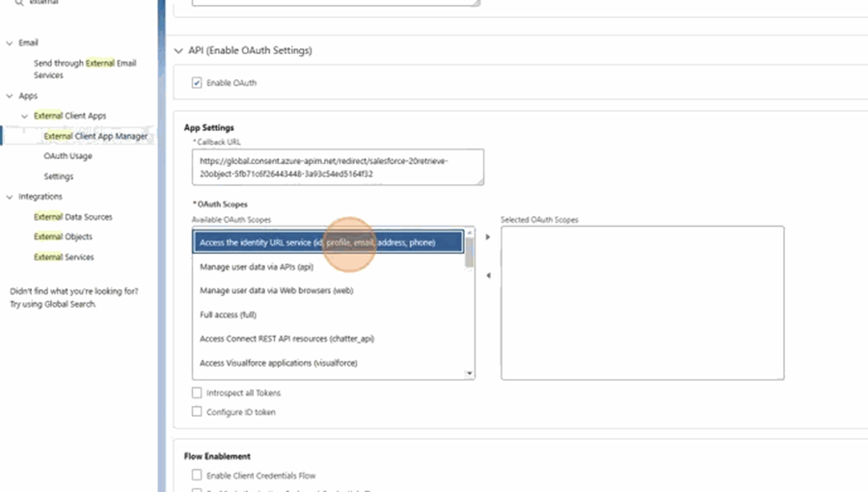This screenshot has width=868, height=492.
Task: Go to External Services in sidebar
Action: [x=64, y=258]
